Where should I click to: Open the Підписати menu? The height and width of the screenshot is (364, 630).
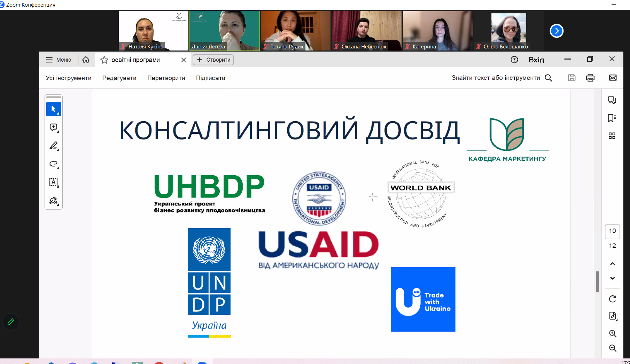pos(211,78)
